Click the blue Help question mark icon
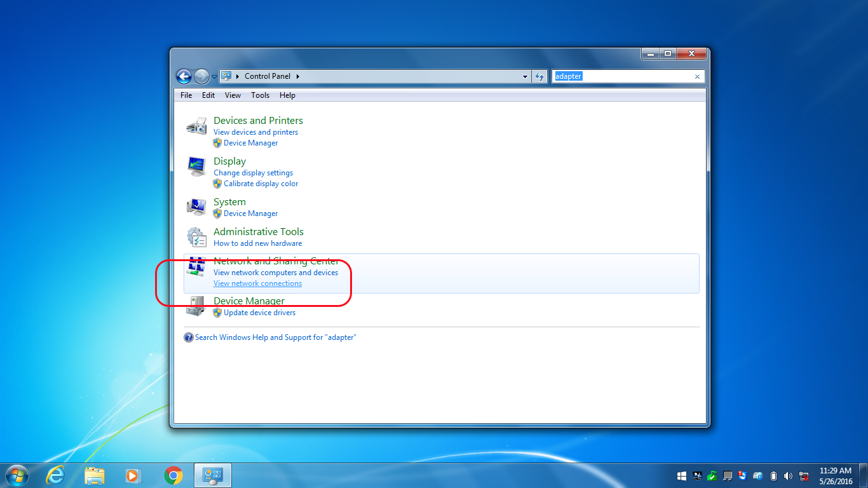Image resolution: width=868 pixels, height=488 pixels. 189,337
